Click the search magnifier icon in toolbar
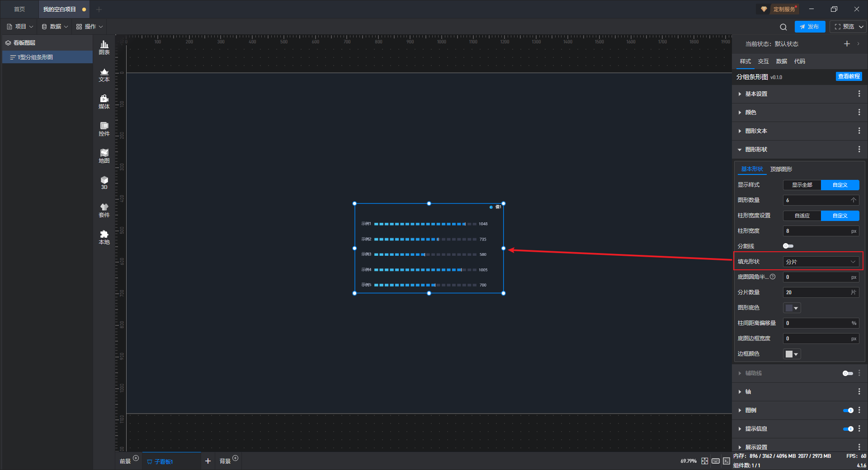Screen dimensions: 868x470 pos(783,27)
